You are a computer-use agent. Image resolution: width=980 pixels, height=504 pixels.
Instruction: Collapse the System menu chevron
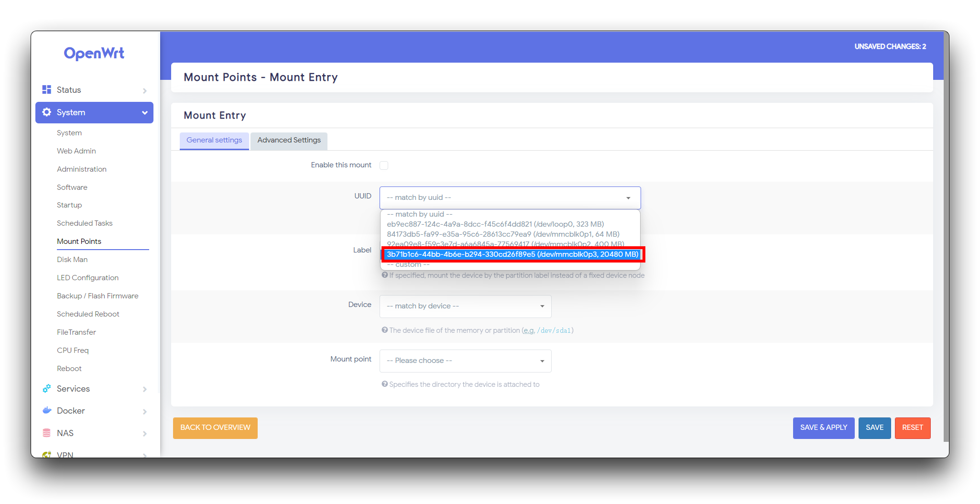[x=144, y=113]
